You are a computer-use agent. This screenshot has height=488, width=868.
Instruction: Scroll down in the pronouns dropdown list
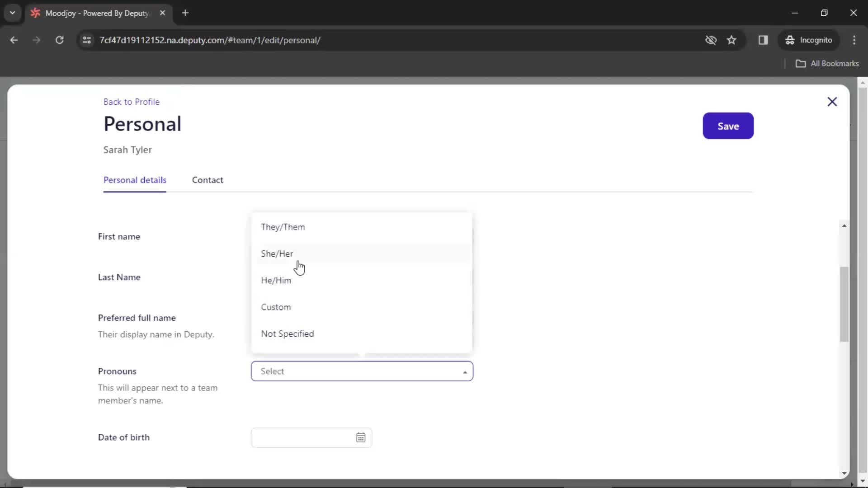[x=470, y=346]
